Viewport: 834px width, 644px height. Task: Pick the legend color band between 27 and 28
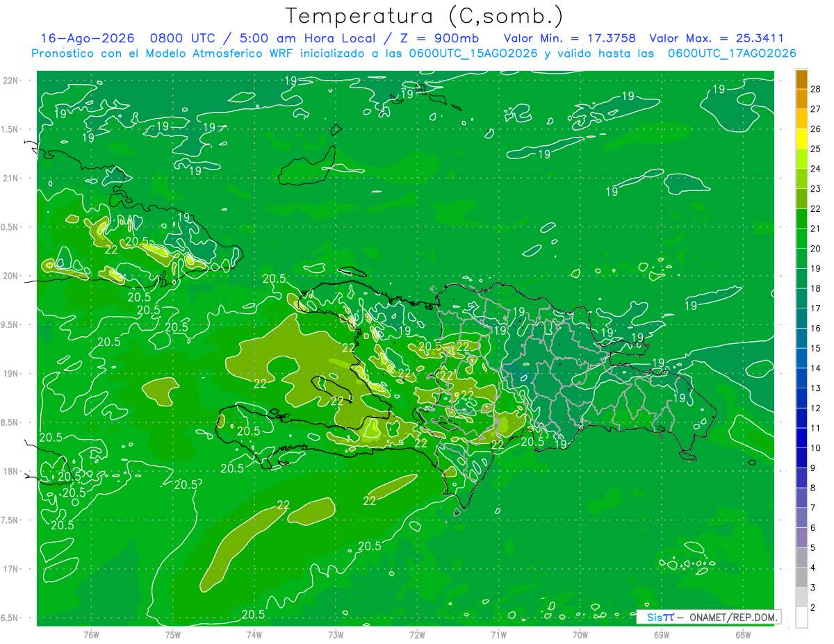[801, 99]
